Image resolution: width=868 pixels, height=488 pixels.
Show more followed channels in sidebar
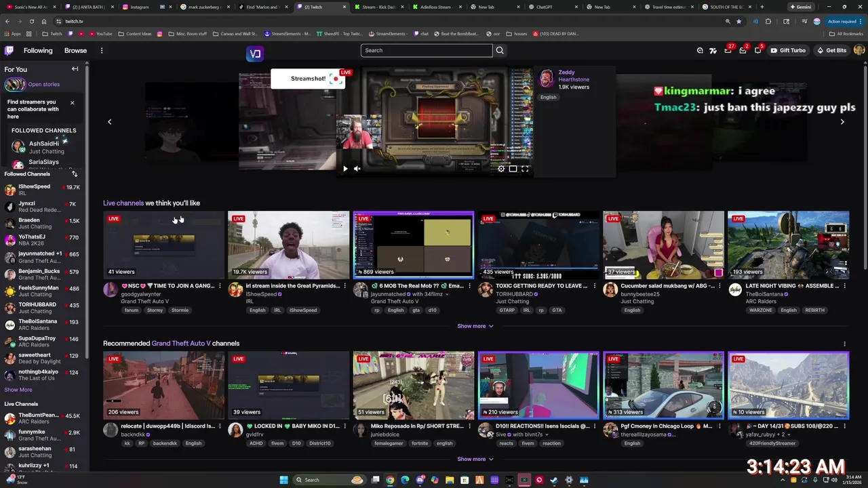(x=18, y=390)
